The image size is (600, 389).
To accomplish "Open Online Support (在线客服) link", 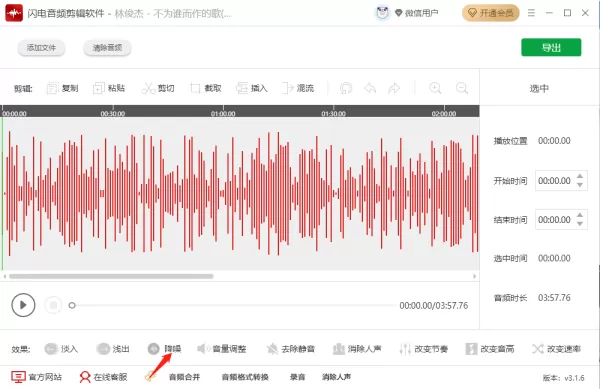I will pos(103,377).
